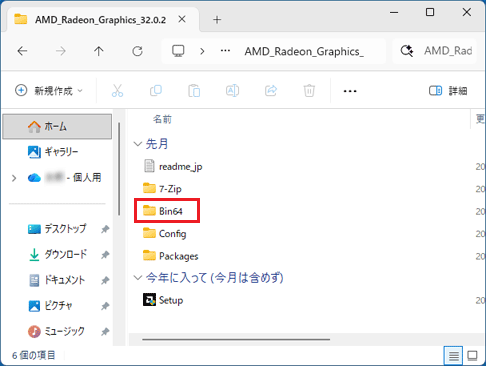486x366 pixels.
Task: Switch to details list view icon
Action: [x=453, y=356]
